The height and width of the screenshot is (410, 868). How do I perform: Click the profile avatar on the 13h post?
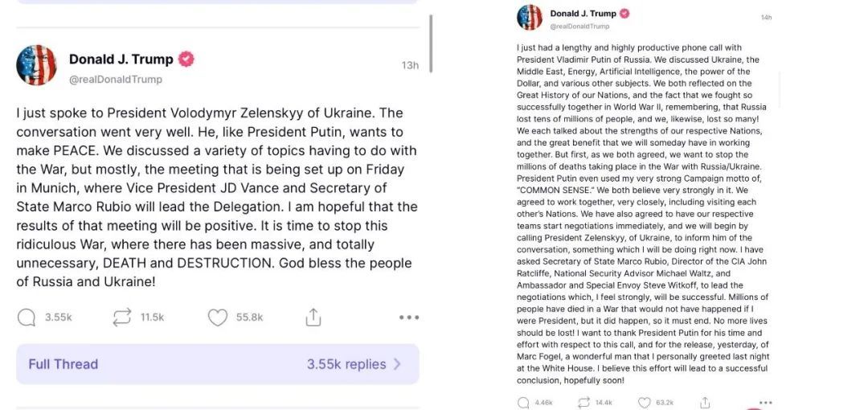click(x=36, y=66)
